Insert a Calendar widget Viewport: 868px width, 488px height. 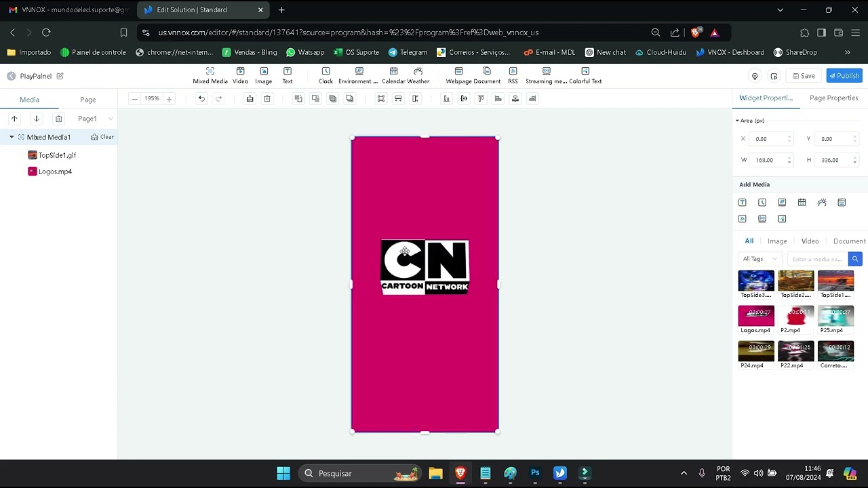[393, 75]
